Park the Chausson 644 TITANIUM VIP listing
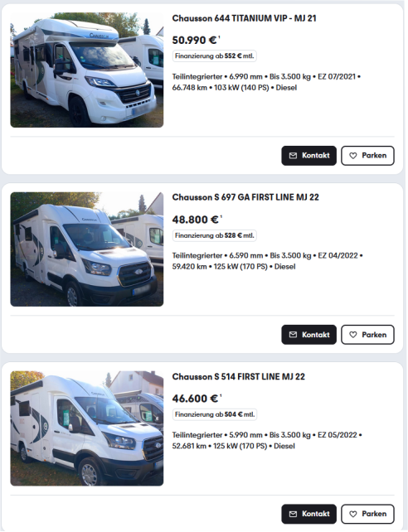Image resolution: width=408 pixels, height=532 pixels. [367, 156]
